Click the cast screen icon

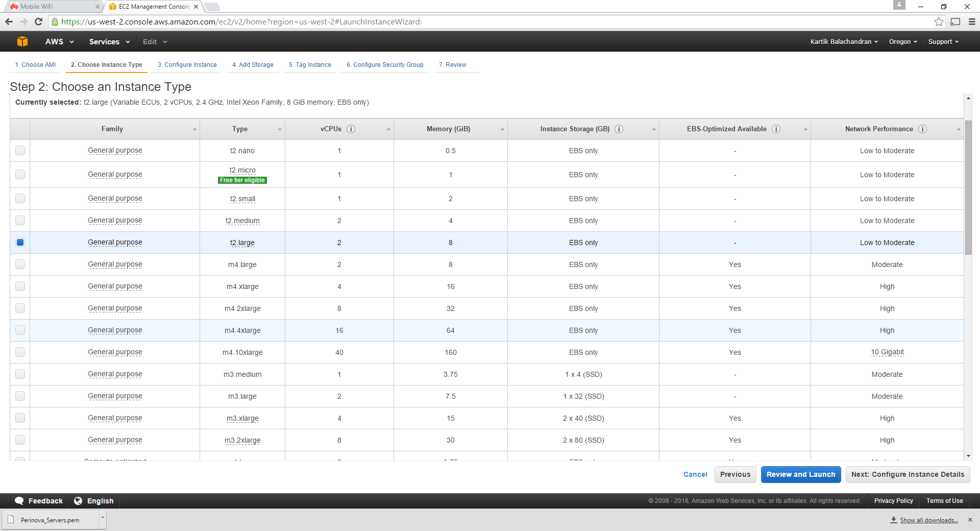click(955, 21)
